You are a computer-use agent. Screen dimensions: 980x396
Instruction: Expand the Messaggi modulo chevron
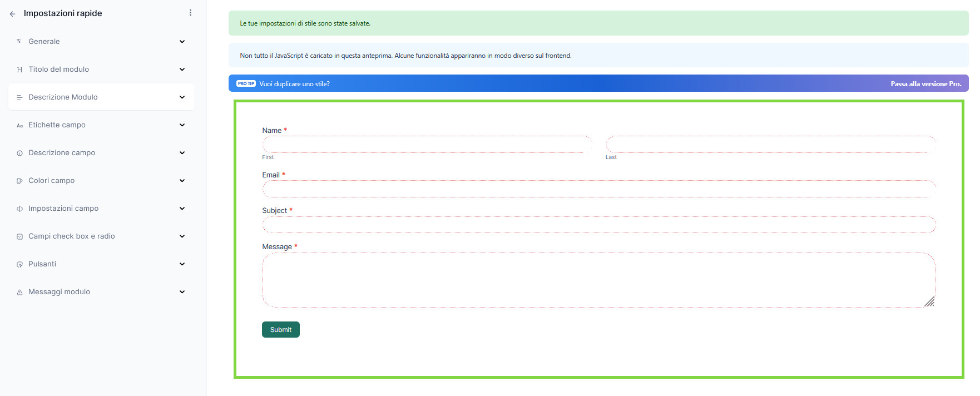tap(182, 291)
